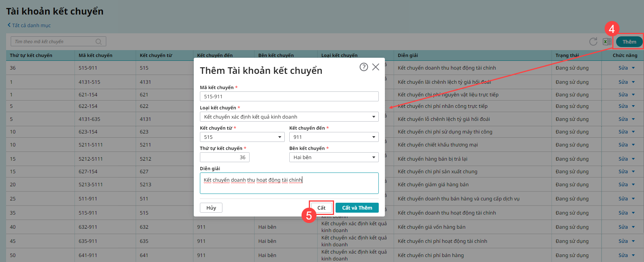Click the refresh icon above the table

(x=593, y=42)
